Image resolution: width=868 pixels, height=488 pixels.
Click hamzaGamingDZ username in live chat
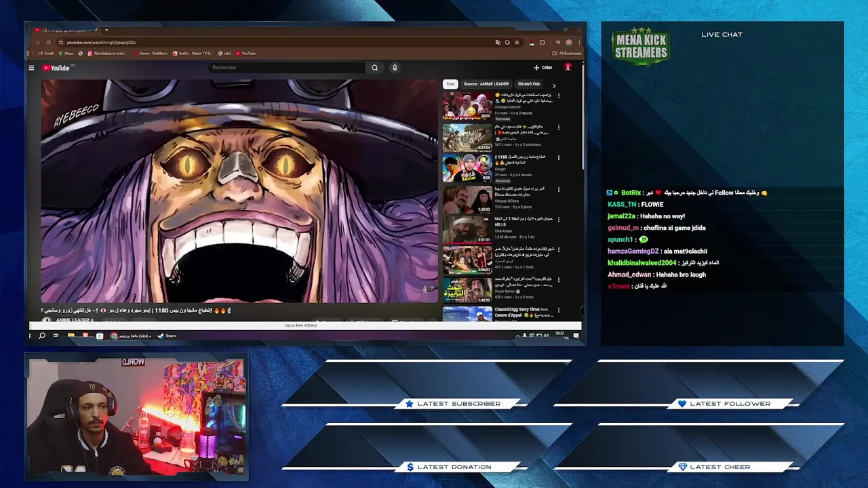633,251
